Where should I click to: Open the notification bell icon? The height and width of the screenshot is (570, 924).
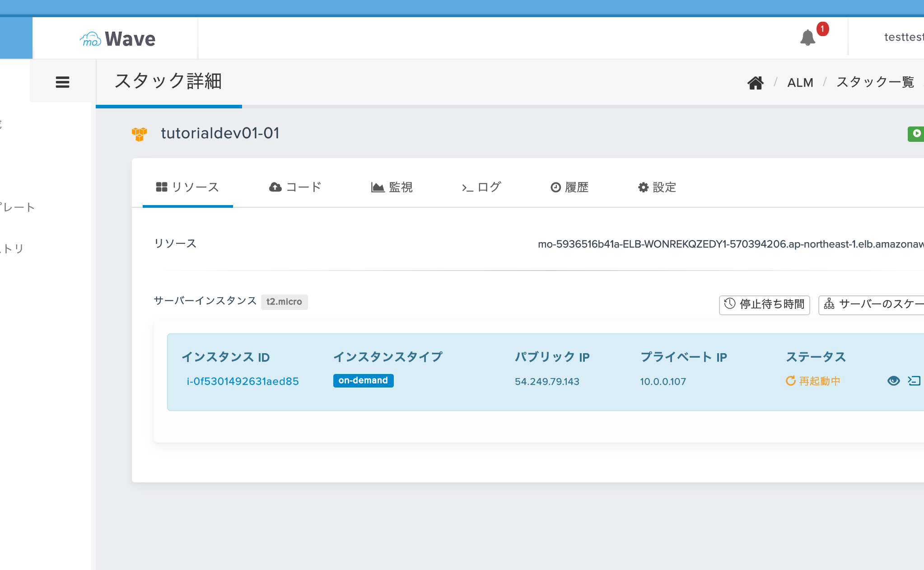pos(807,37)
